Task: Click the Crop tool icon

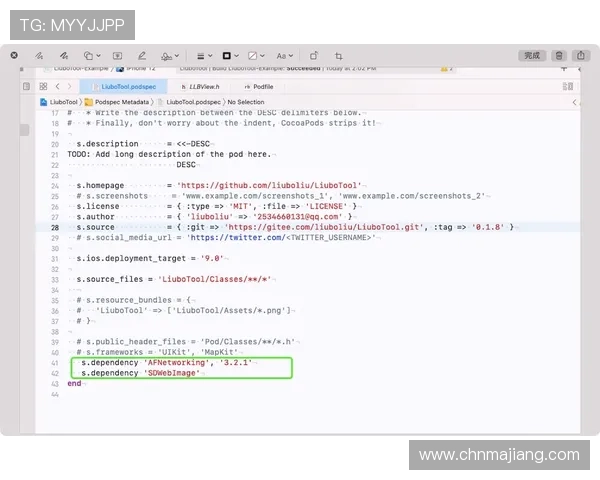Action: 339,56
